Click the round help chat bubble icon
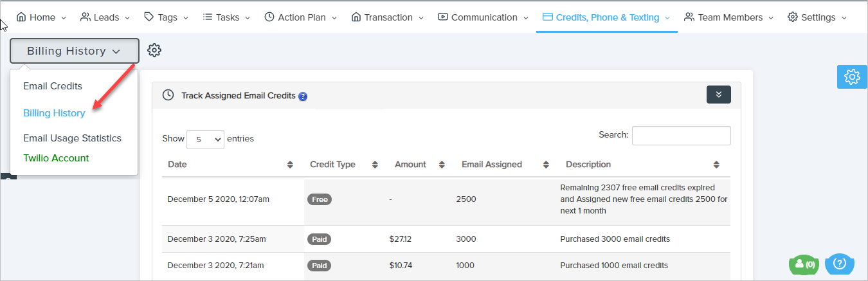This screenshot has width=868, height=281. (x=839, y=263)
